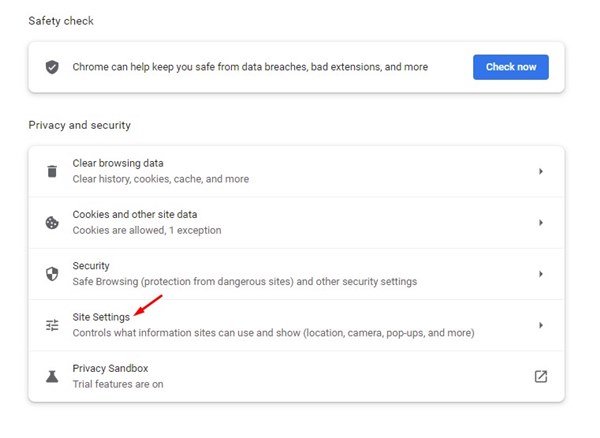Screen dimensions: 600x438
Task: Open Site Settings
Action: (x=297, y=325)
